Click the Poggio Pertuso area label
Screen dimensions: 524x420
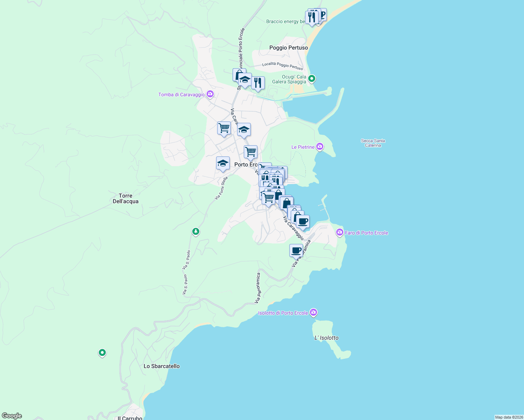click(x=289, y=47)
